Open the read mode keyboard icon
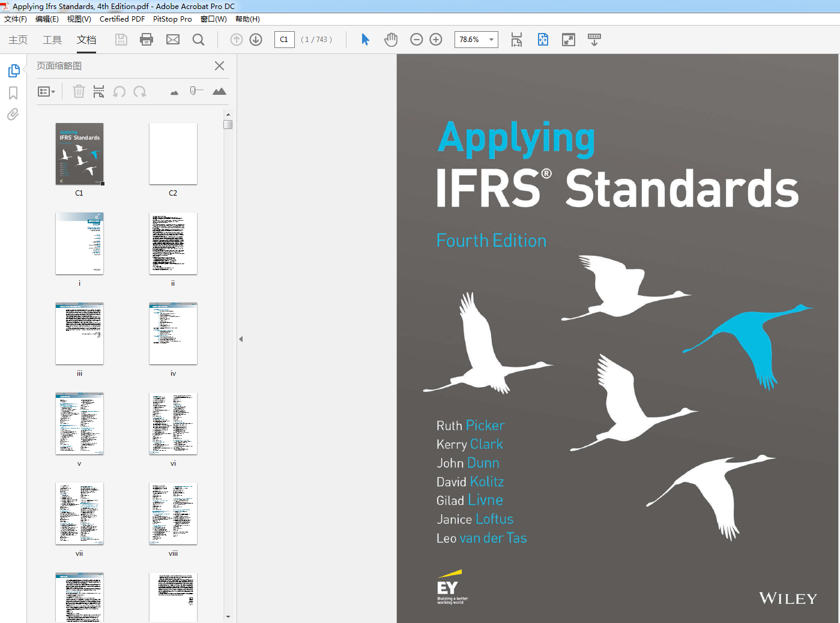This screenshot has height=623, width=840. coord(594,40)
